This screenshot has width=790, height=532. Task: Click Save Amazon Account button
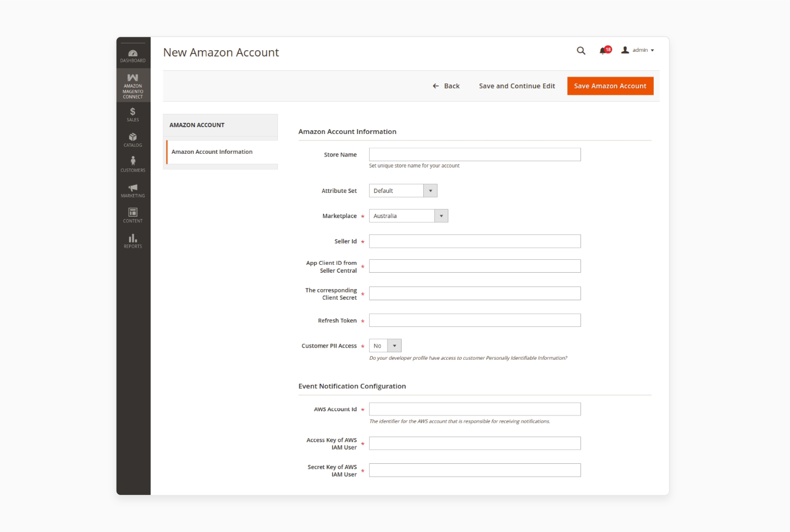click(610, 86)
